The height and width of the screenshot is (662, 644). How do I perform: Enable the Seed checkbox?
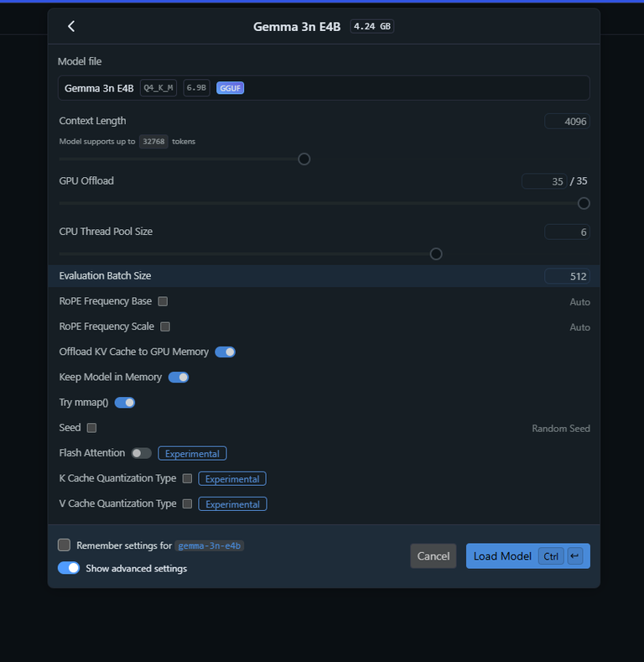(x=92, y=428)
